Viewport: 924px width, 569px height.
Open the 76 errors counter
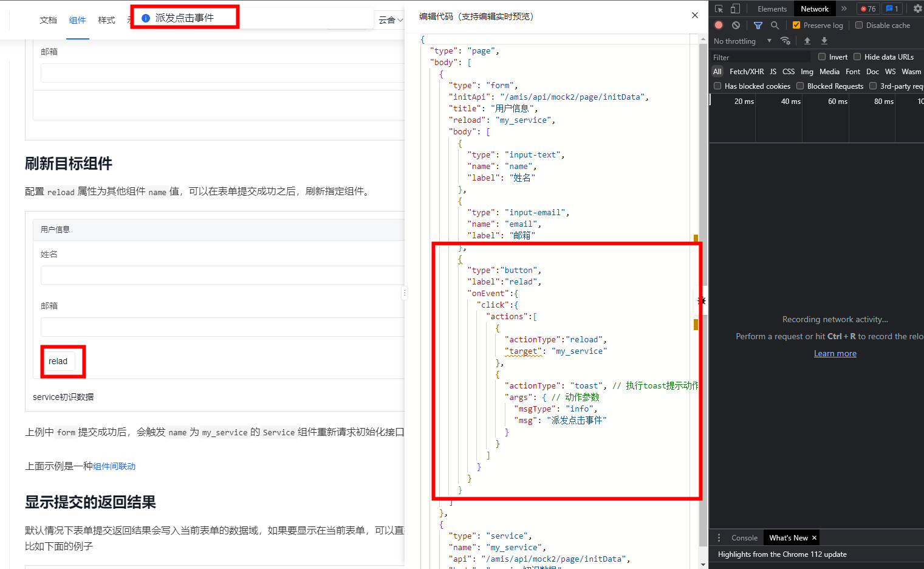pos(868,9)
